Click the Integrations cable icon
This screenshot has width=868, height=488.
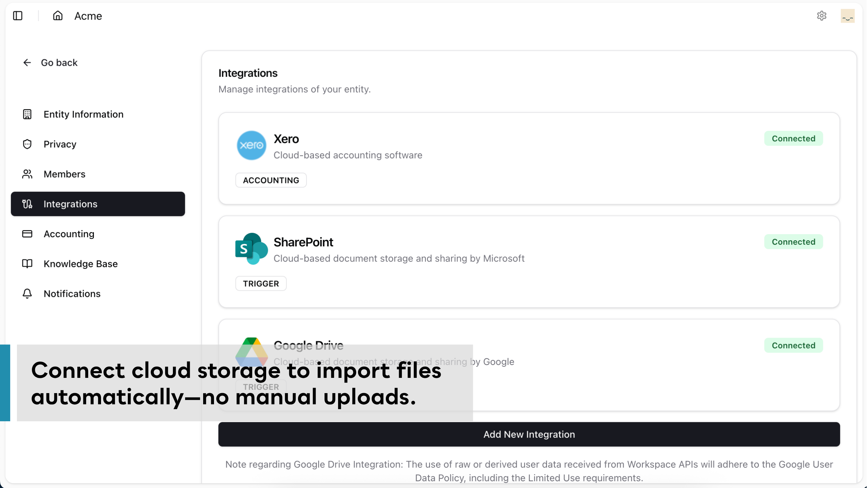click(27, 204)
